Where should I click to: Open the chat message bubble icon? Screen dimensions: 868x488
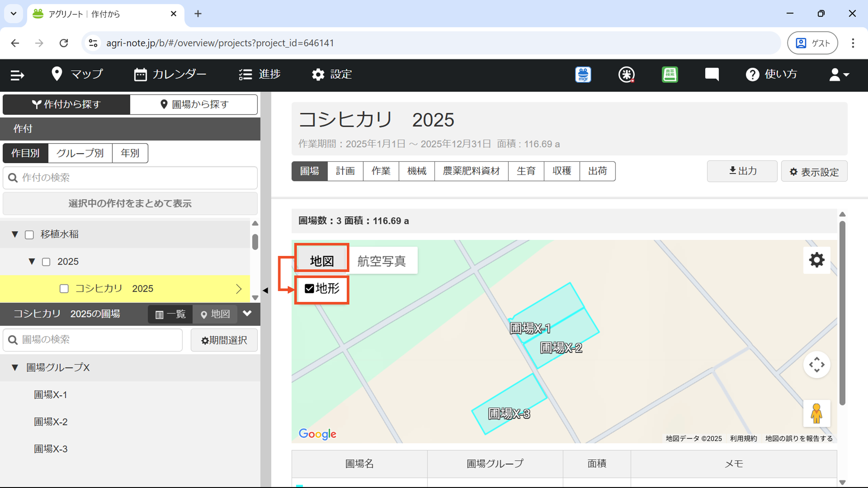[x=712, y=75]
